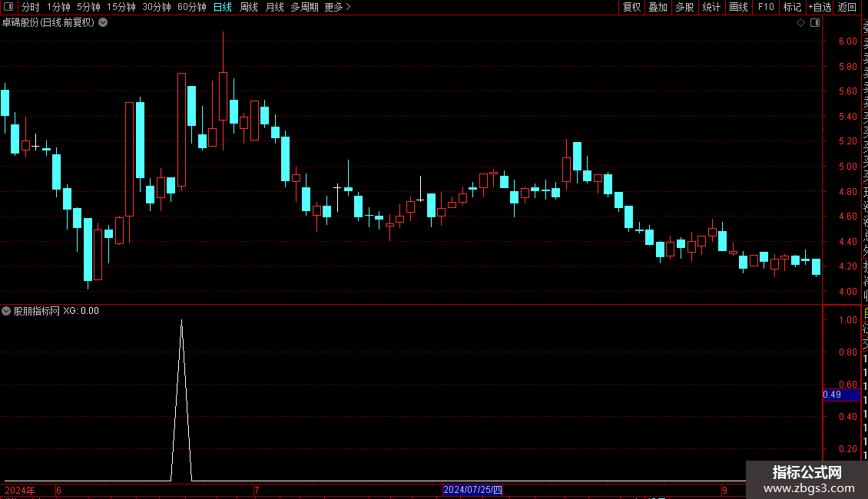Viewport: 868px width, 499px height.
Task: Click the 5.00 price axis label
Action: pyautogui.click(x=847, y=167)
